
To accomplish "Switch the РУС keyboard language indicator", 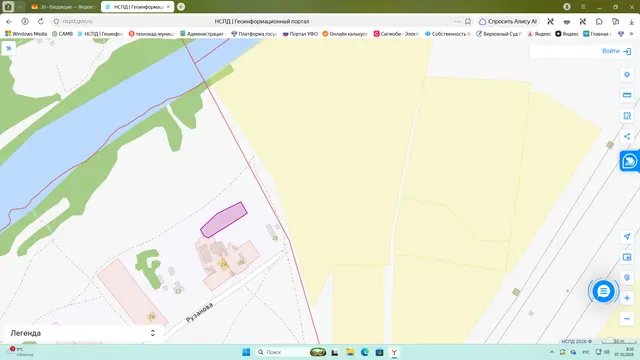I will (585, 352).
